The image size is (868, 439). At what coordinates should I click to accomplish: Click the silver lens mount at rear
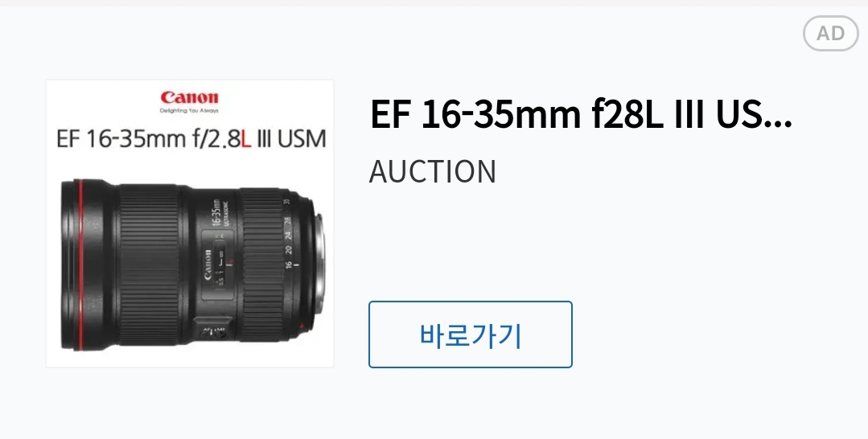pos(319,265)
